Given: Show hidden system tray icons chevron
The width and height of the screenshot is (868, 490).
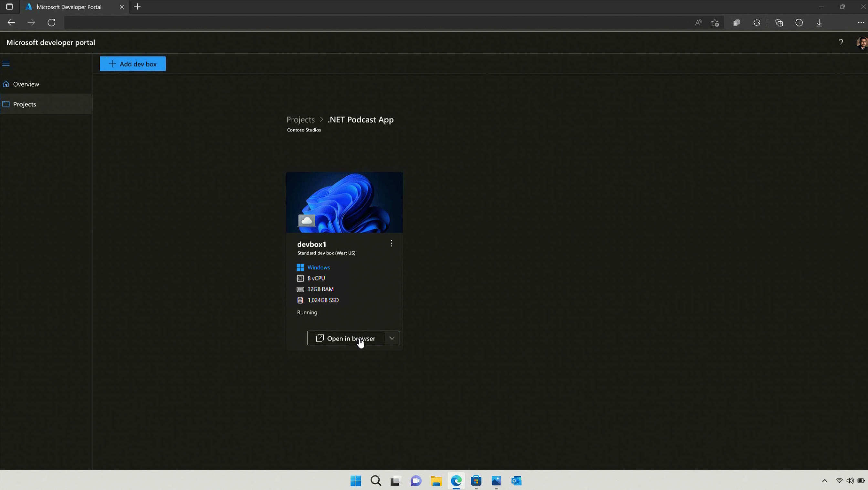Looking at the screenshot, I should 824,481.
